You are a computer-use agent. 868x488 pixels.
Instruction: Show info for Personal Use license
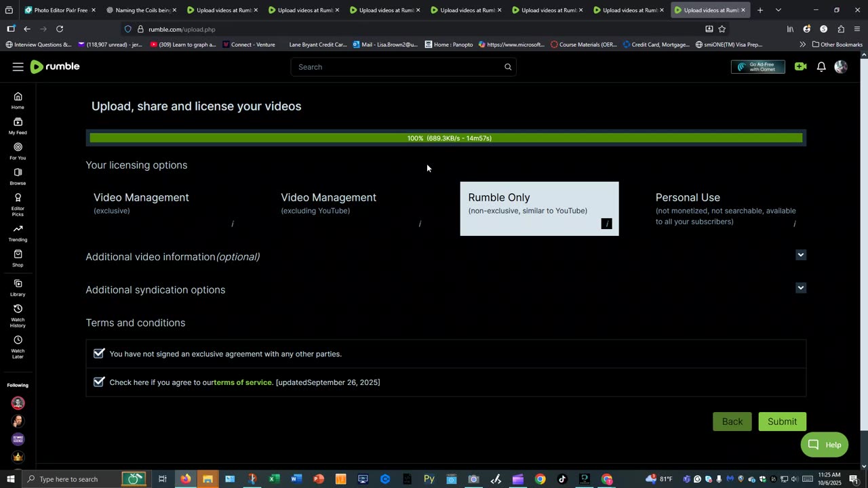click(x=794, y=224)
